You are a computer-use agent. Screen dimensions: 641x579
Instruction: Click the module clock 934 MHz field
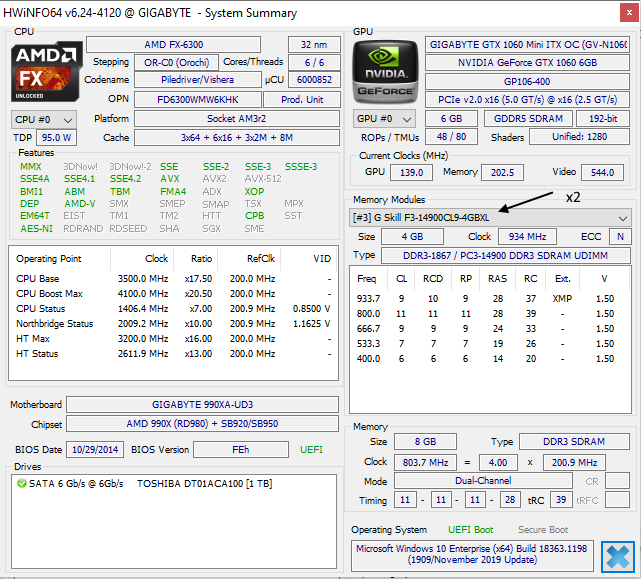[527, 237]
